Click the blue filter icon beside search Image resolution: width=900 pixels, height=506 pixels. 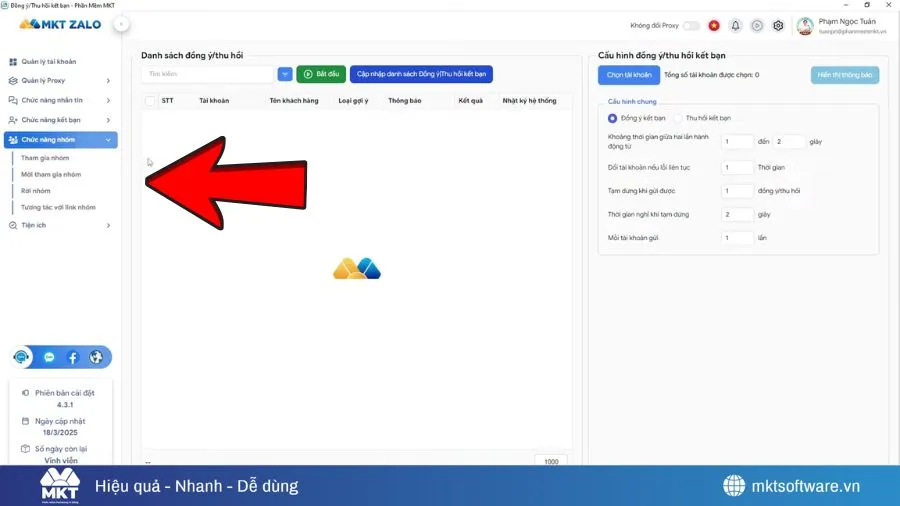click(285, 74)
